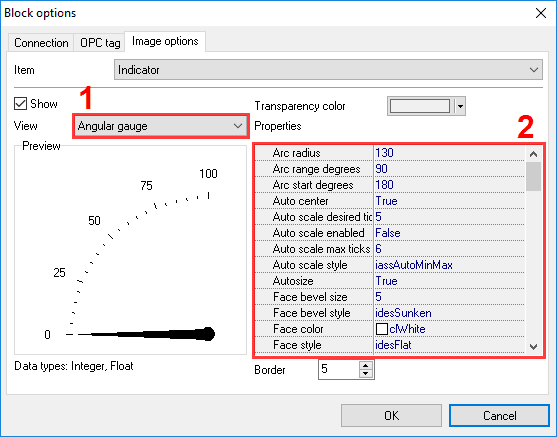Increase the Border value with up arrow
The image size is (557, 437).
(x=366, y=366)
